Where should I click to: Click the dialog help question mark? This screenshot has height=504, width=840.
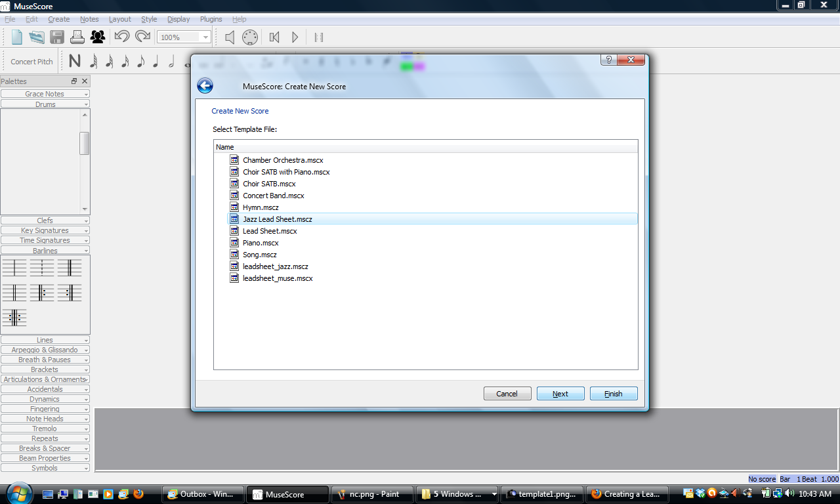pos(608,60)
